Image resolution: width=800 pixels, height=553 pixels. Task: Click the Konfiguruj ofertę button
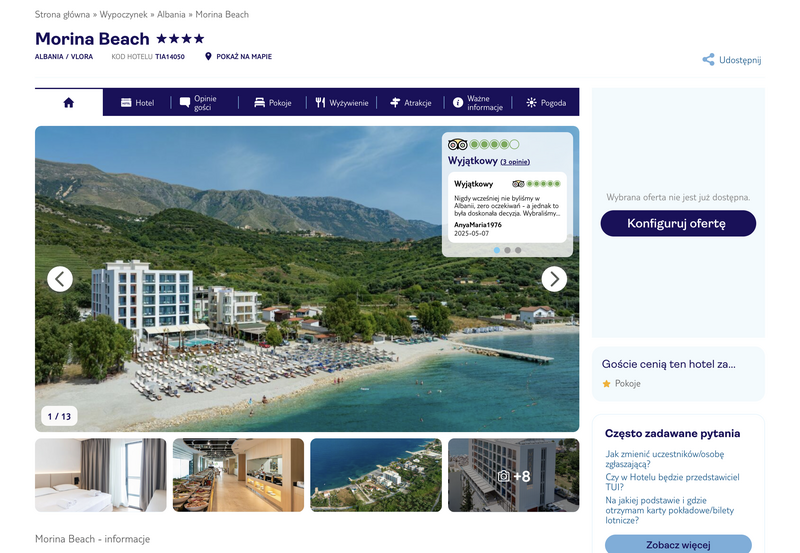click(x=678, y=223)
